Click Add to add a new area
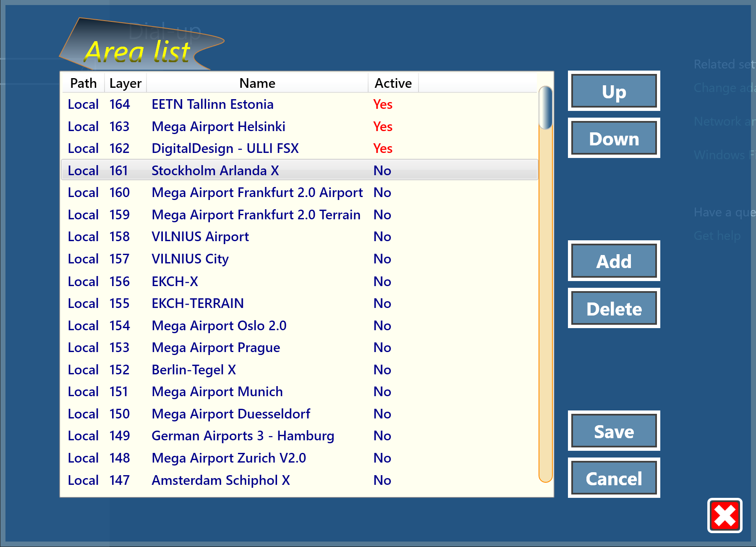756x547 pixels. (614, 261)
